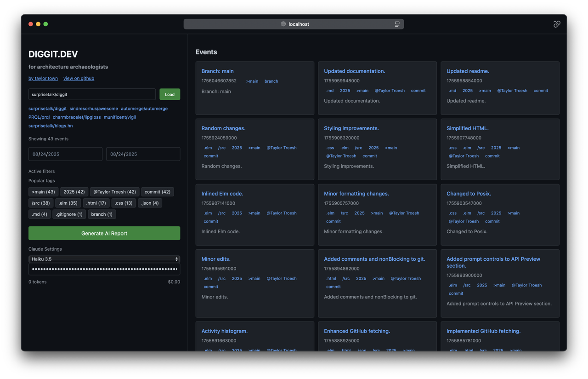Enable the 'commit (42)' tag filter

point(157,192)
